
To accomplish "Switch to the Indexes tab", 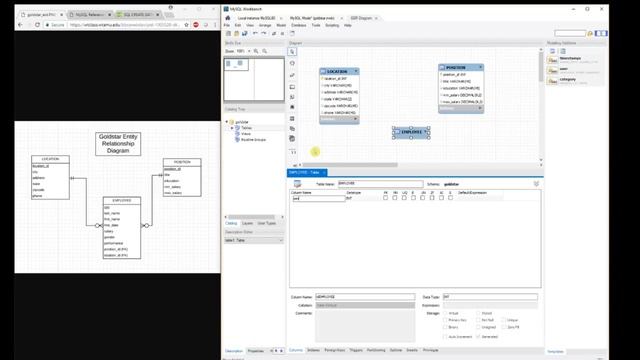I will (x=313, y=350).
